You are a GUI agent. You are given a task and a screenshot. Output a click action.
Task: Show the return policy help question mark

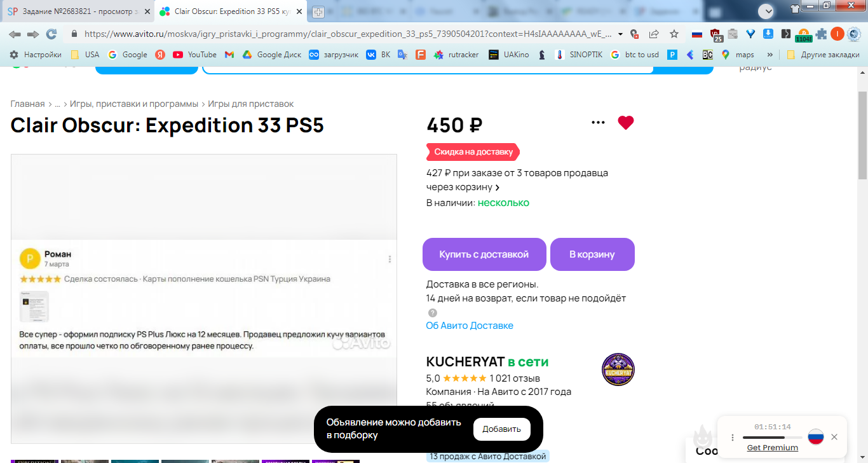pyautogui.click(x=433, y=313)
